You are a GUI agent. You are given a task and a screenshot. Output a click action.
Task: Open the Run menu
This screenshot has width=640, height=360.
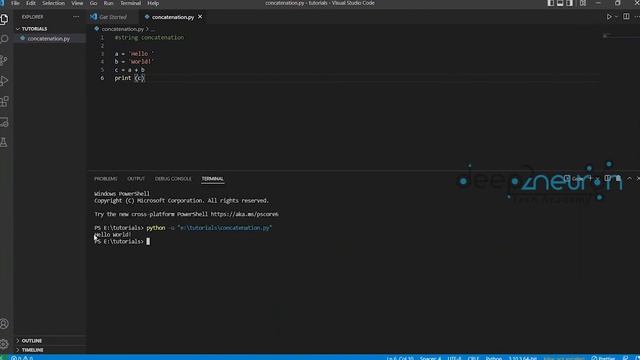pos(109,3)
